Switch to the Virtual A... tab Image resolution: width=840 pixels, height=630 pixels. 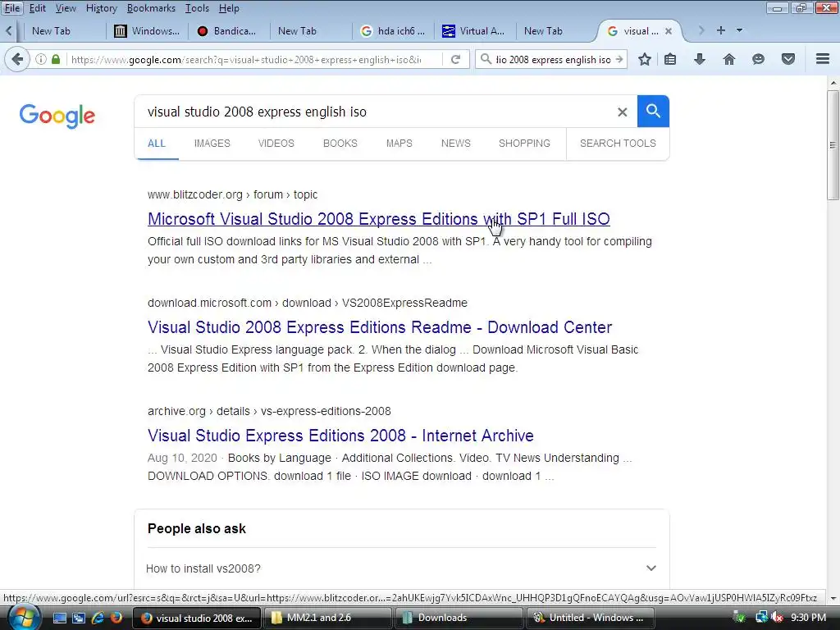(475, 31)
